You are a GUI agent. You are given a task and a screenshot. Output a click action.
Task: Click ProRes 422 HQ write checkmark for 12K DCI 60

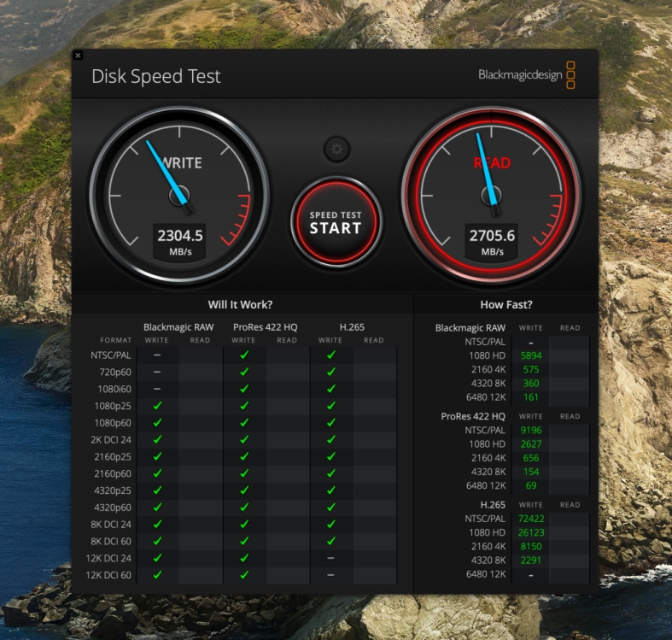[244, 575]
